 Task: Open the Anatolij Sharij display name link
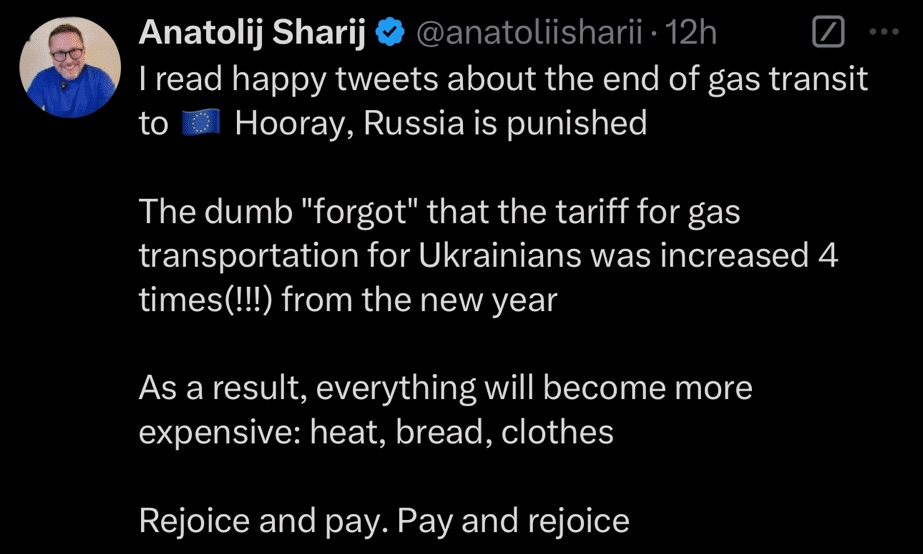[x=254, y=34]
